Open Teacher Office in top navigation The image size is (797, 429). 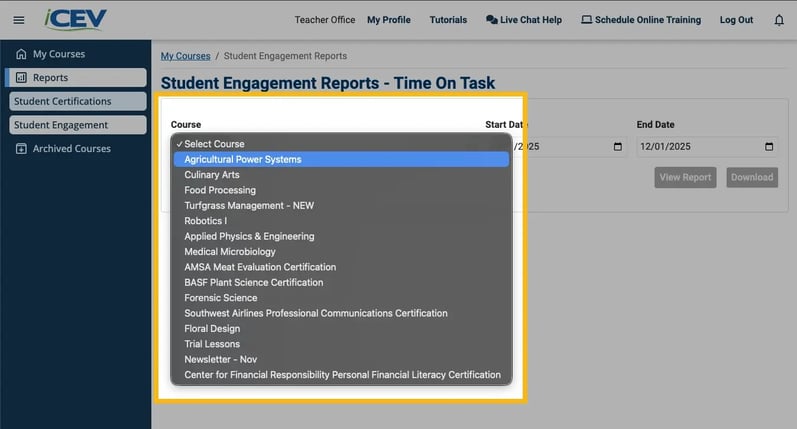325,20
